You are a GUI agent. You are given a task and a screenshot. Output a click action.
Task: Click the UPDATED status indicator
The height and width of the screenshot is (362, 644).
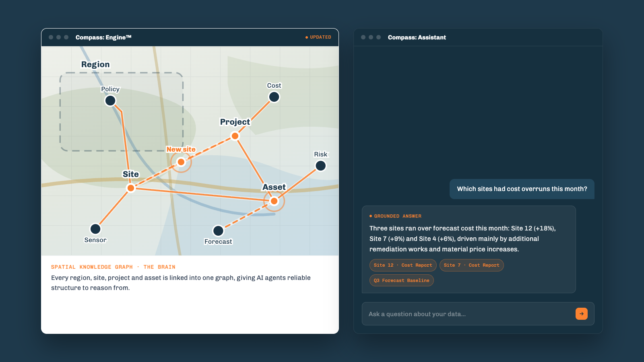[x=318, y=37]
